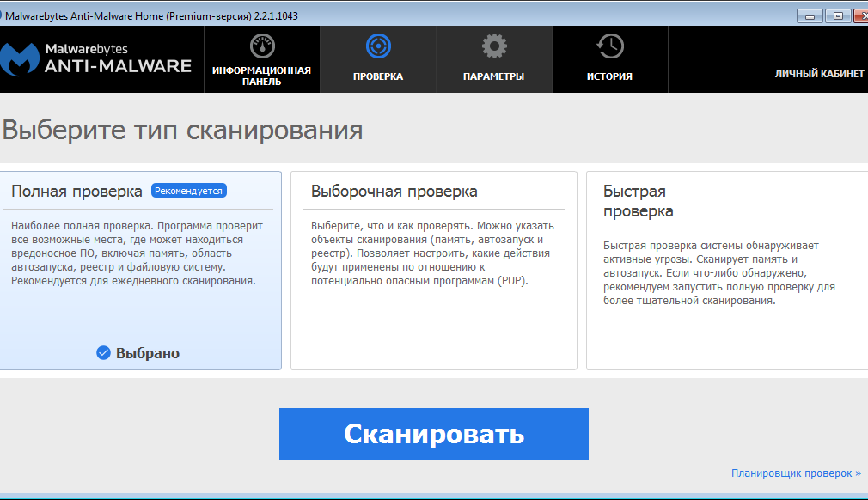Click the Malwarebytes logo
The width and height of the screenshot is (868, 500).
click(95, 58)
